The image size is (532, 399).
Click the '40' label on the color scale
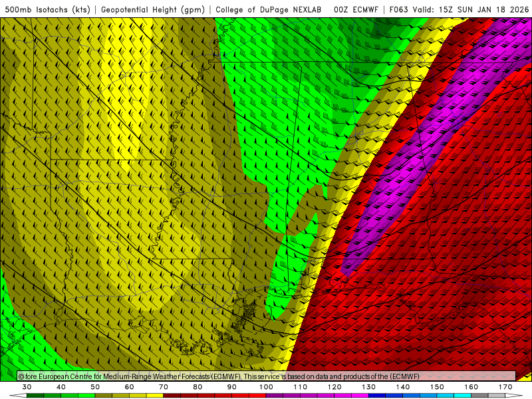[61, 387]
